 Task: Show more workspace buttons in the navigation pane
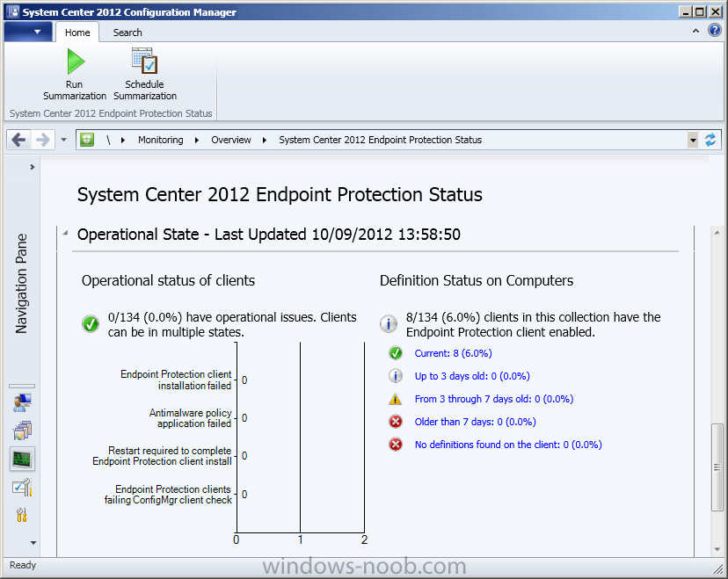[x=33, y=542]
